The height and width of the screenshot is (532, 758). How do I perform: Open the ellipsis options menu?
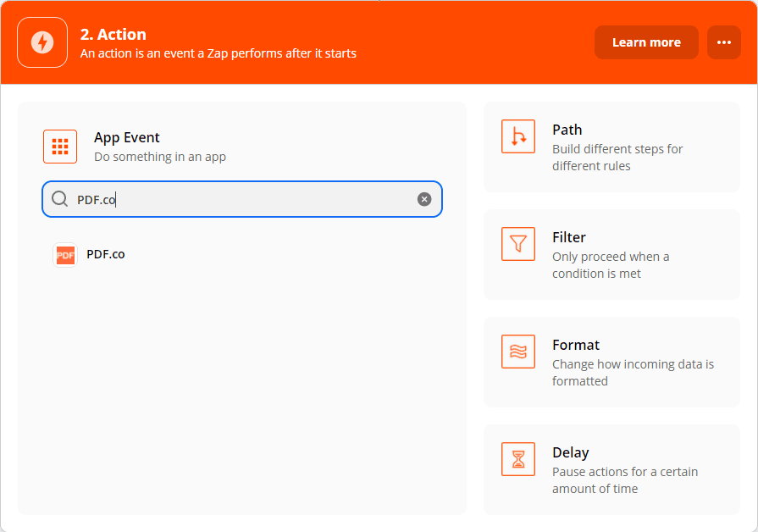point(723,42)
